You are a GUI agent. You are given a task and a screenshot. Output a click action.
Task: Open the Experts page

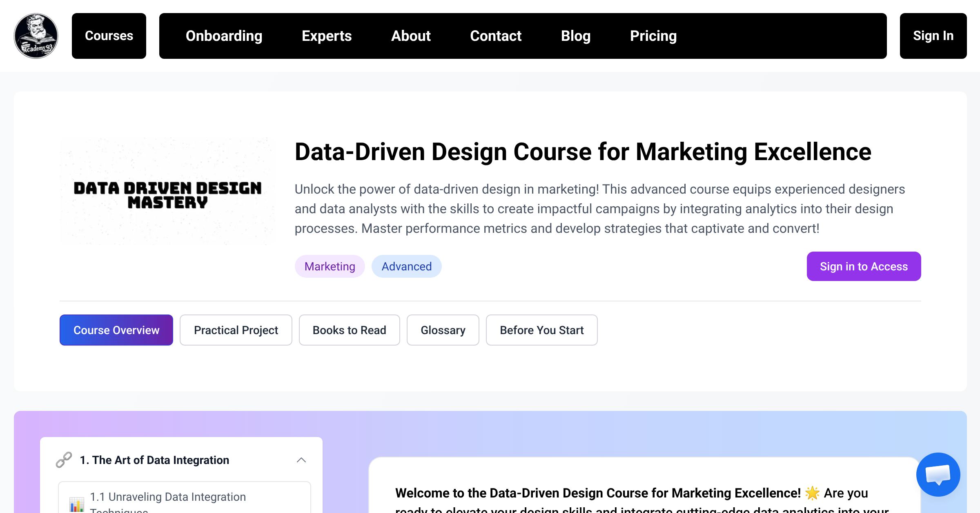pyautogui.click(x=327, y=36)
